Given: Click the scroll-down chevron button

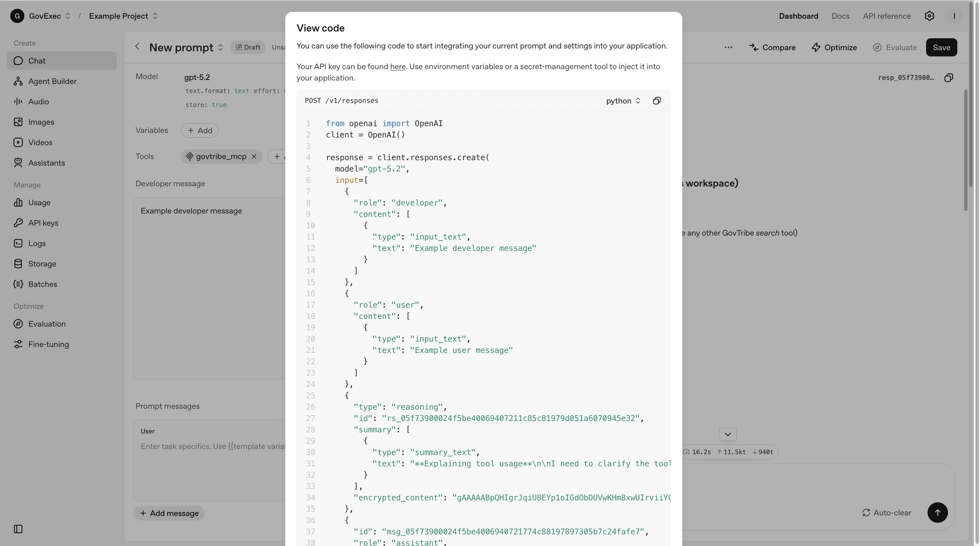Looking at the screenshot, I should pos(727,434).
